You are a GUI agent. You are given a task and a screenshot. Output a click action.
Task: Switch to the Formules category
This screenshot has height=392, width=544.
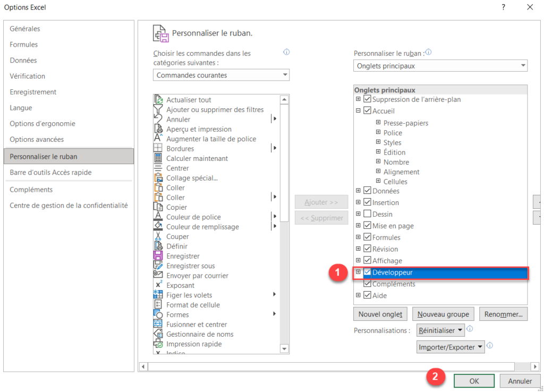22,44
